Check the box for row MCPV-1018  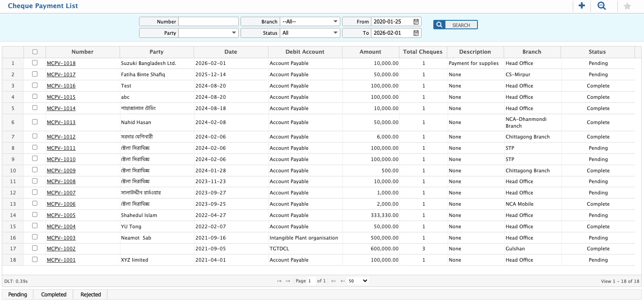[x=35, y=63]
